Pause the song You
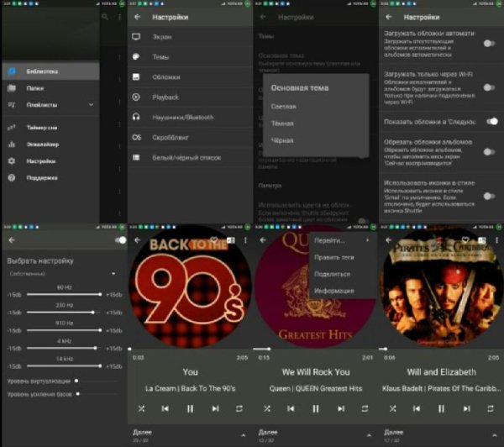Viewport: 504px width, 447px height. tap(191, 408)
